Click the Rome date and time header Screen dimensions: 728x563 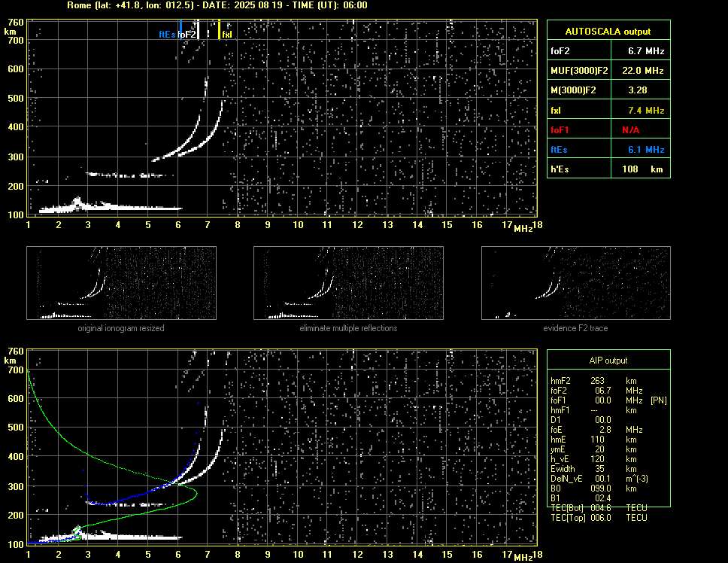click(x=217, y=5)
